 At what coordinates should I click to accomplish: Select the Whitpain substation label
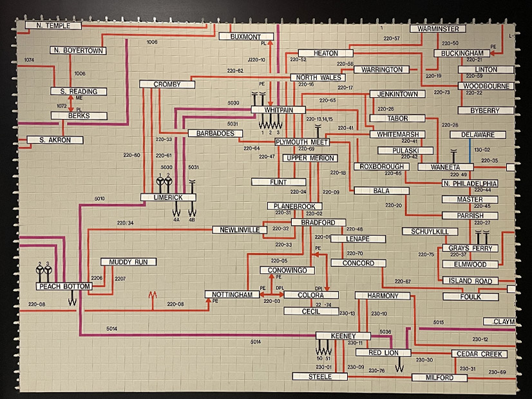[284, 110]
